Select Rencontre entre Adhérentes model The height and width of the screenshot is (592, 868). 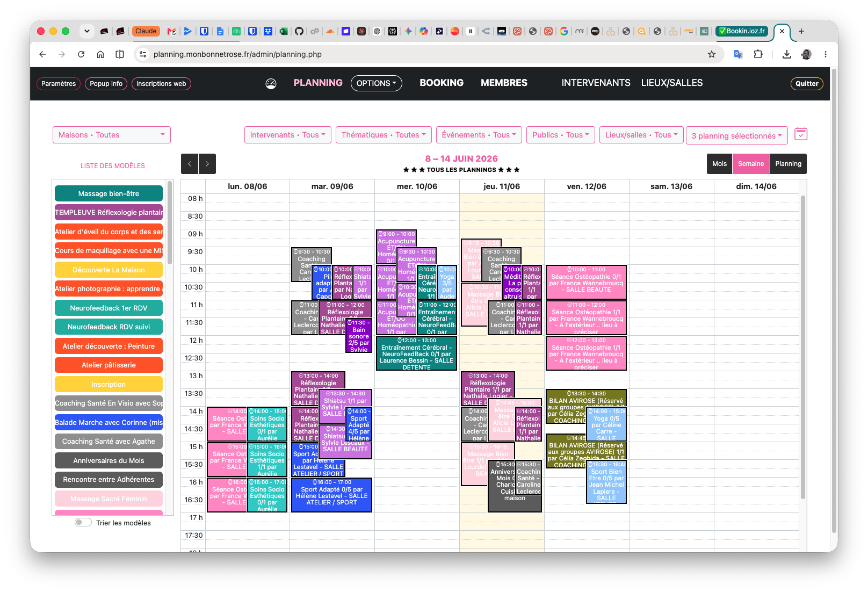click(108, 479)
